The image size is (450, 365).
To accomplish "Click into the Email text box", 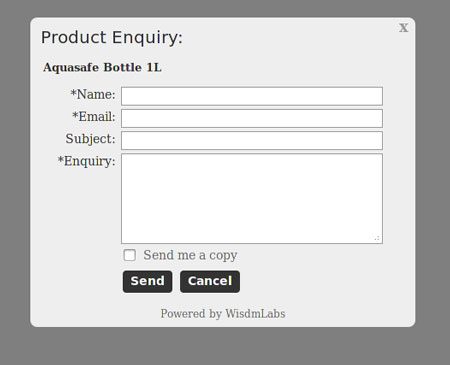I will coord(252,118).
